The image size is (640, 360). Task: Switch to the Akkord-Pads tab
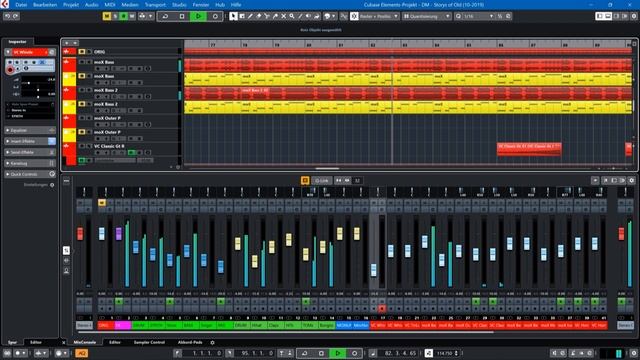[190, 342]
